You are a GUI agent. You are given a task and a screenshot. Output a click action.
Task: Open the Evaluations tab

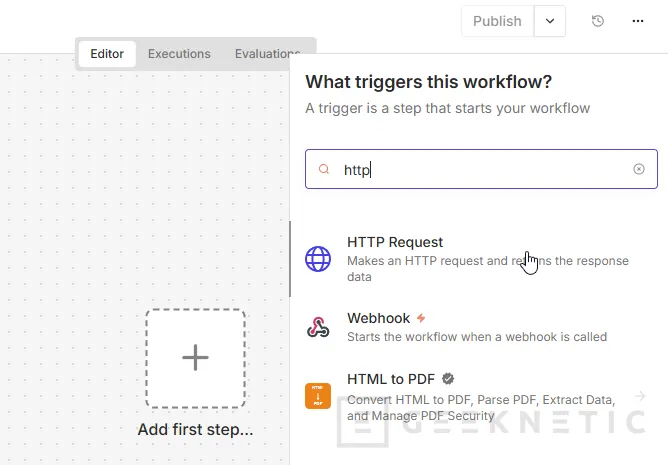[x=266, y=54]
